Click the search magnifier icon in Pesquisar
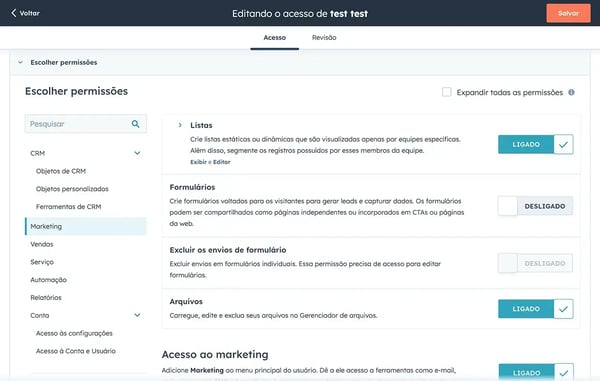Screen dimensions: 600x381 [x=135, y=124]
